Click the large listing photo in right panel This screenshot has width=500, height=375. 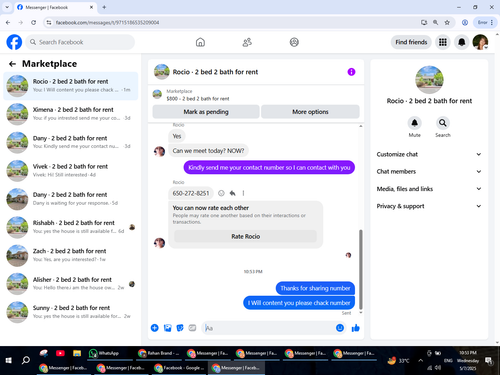pyautogui.click(x=429, y=80)
